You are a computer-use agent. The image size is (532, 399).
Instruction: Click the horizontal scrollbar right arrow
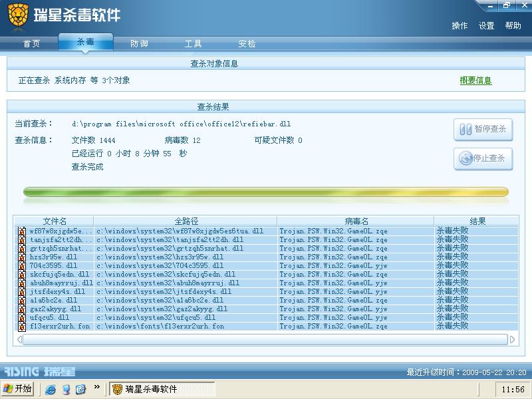tap(512, 339)
